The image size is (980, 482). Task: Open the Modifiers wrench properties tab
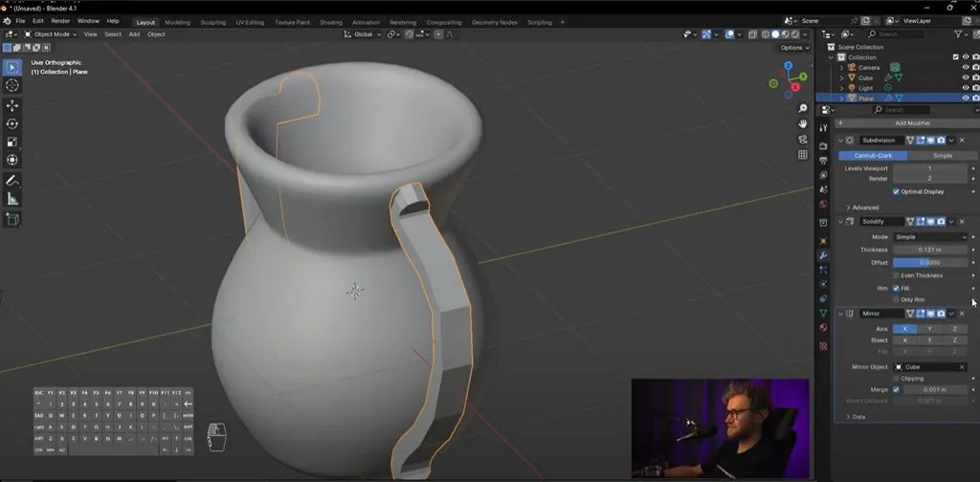point(823,256)
